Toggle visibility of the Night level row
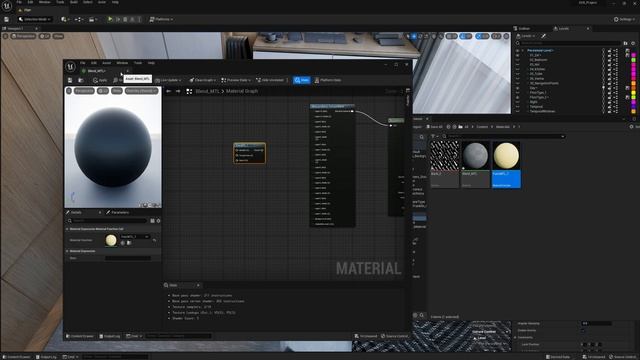The height and width of the screenshot is (360, 640). tap(518, 102)
